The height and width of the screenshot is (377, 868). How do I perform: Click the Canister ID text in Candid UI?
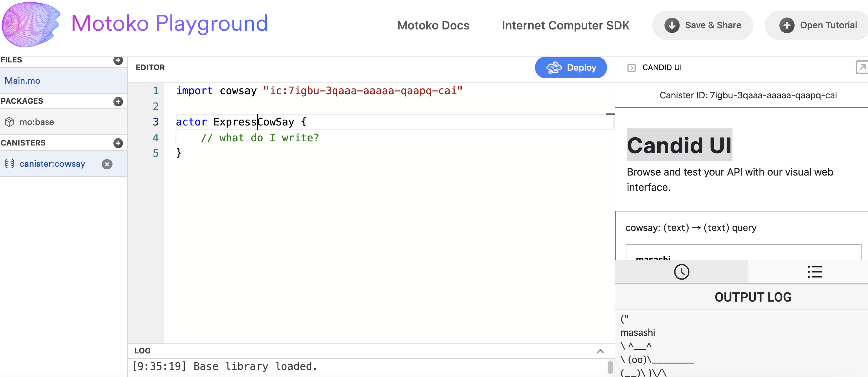[748, 95]
